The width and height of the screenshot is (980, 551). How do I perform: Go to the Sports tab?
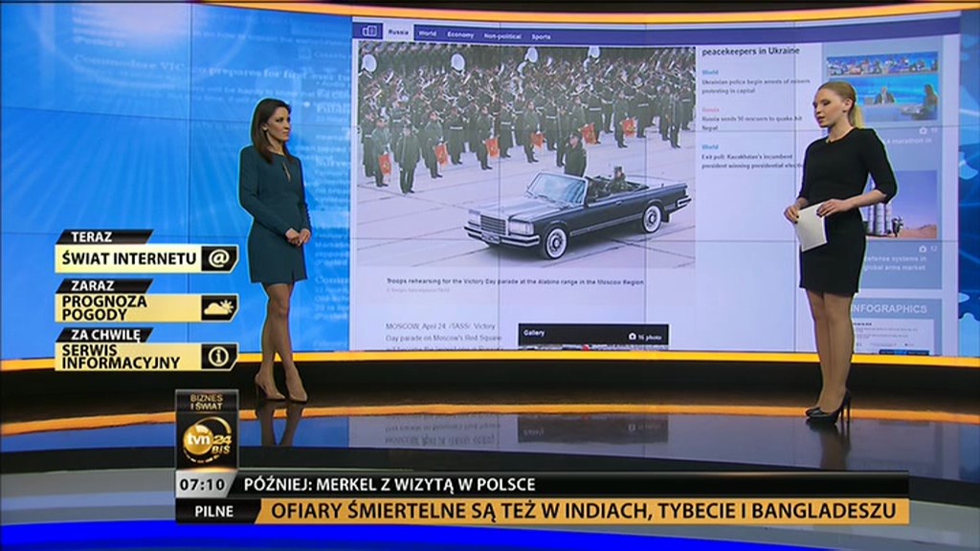point(542,37)
